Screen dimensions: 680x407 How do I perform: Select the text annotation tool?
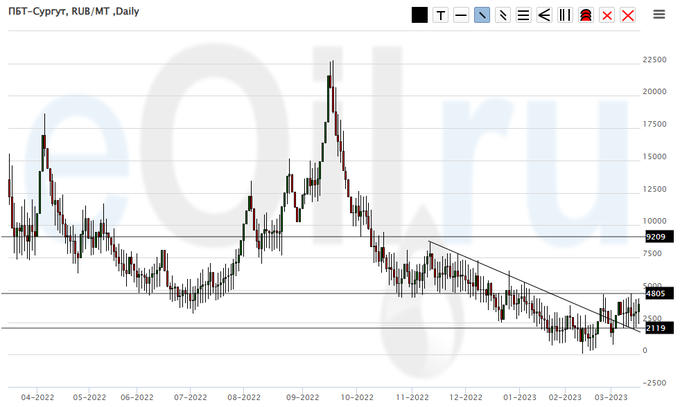click(x=440, y=15)
